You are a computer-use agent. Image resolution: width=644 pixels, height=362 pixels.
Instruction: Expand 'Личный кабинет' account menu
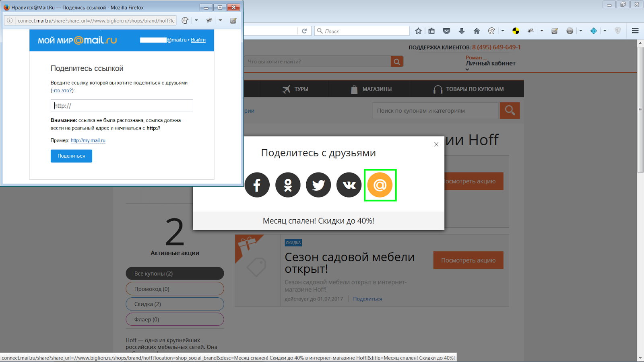490,64
